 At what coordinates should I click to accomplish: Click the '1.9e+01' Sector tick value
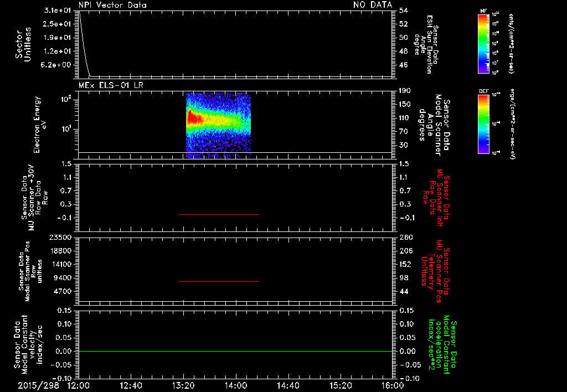point(56,38)
